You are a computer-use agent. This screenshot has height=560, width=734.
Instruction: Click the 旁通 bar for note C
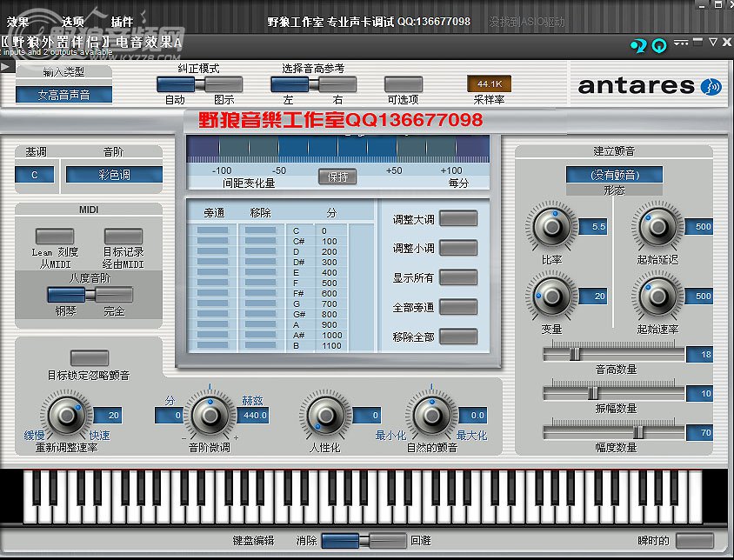(x=212, y=230)
